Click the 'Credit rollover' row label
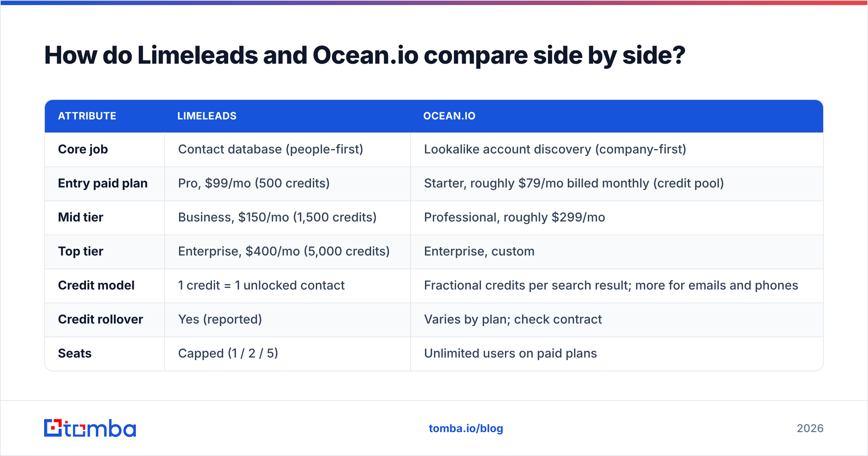Screen dimensions: 868x456 101,319
